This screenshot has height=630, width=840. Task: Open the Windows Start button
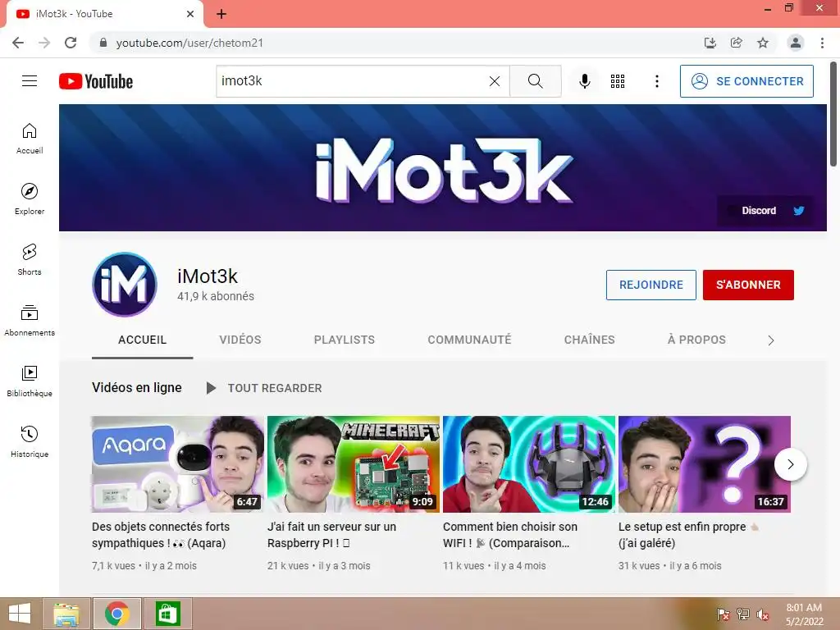click(x=20, y=614)
